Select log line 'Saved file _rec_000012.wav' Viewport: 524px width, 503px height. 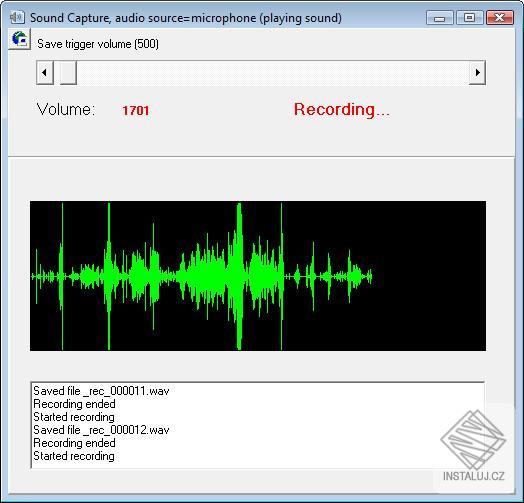[x=101, y=430]
